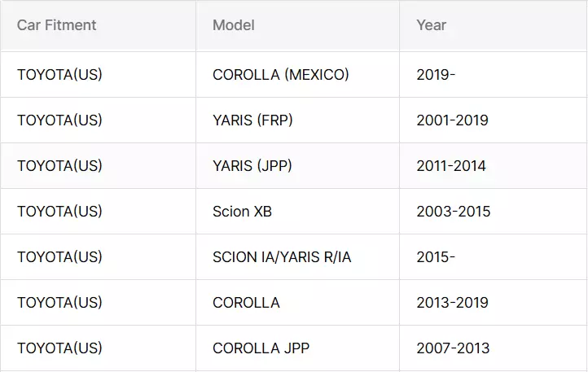Select the SCION IA/YARIS R/IA cell
Viewport: 588px width, 372px height.
(x=282, y=257)
